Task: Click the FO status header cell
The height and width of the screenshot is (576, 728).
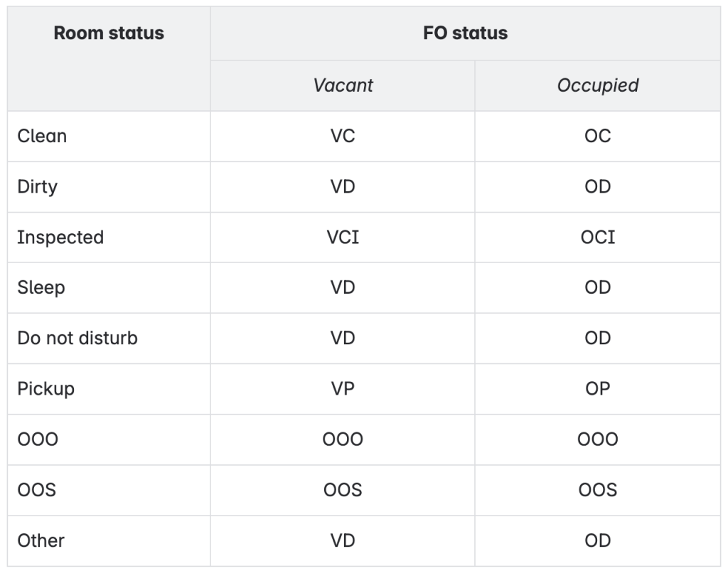Action: [x=466, y=33]
